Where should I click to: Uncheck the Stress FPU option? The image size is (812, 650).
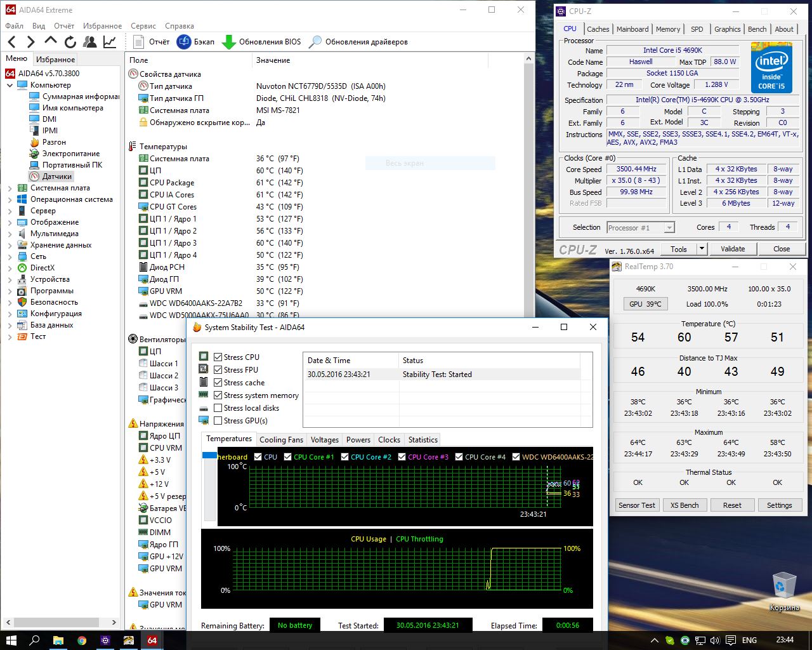(218, 370)
